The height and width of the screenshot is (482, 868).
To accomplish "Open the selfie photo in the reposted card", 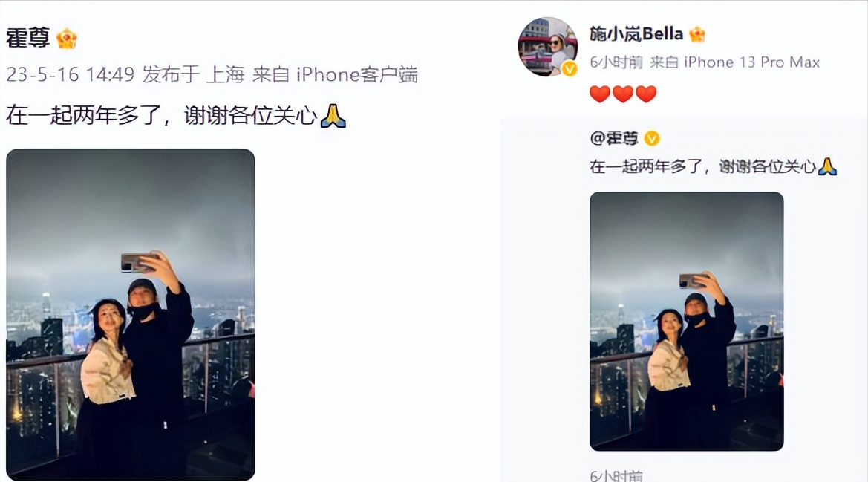I will coord(686,321).
